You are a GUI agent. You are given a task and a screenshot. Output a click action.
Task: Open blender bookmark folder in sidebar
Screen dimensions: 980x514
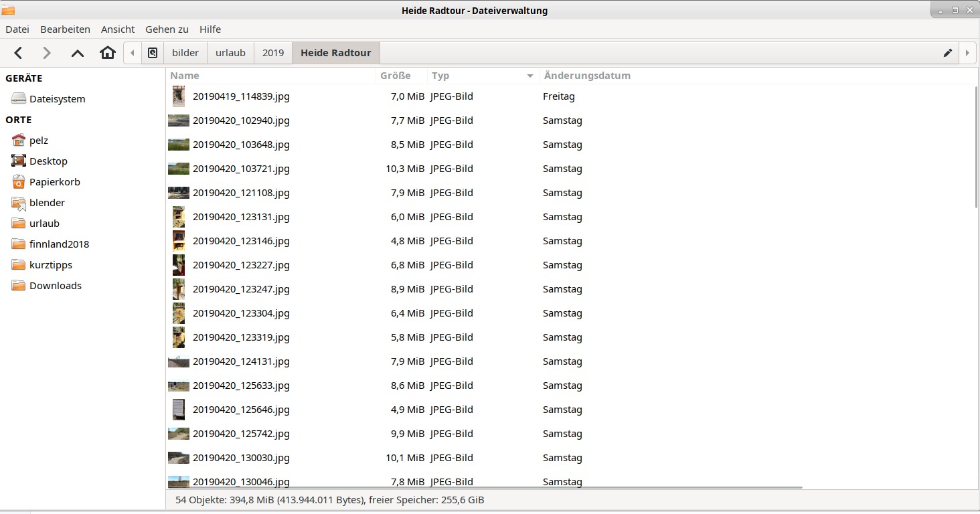click(x=39, y=203)
